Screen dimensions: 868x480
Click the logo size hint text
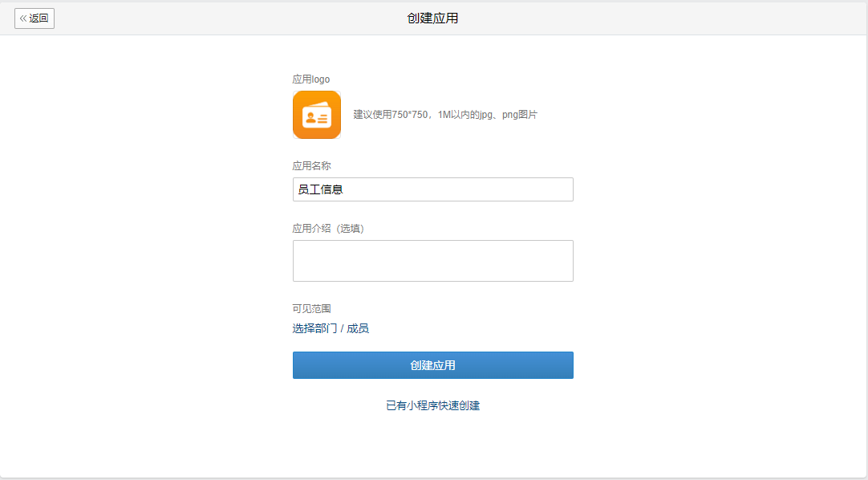point(445,115)
